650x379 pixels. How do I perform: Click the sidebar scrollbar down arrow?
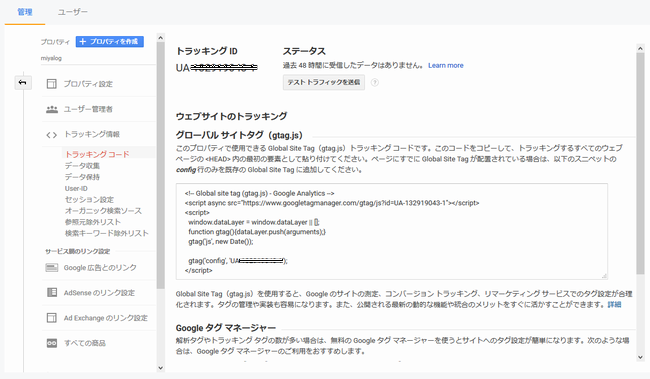click(160, 368)
